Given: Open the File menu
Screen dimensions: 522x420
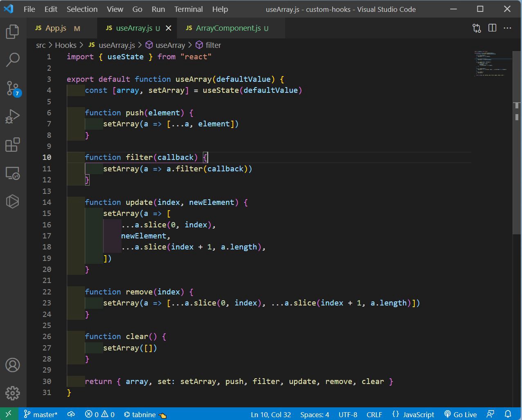Looking at the screenshot, I should tap(29, 9).
